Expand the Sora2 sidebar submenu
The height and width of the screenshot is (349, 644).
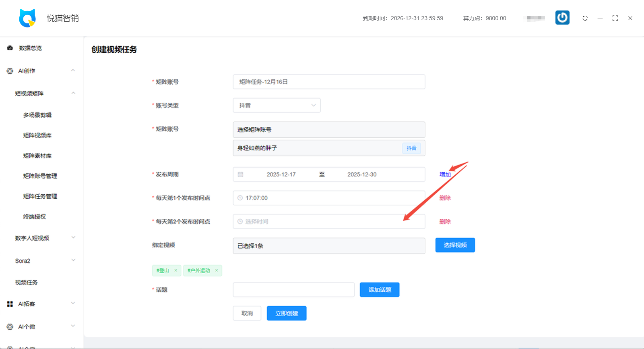tap(73, 261)
